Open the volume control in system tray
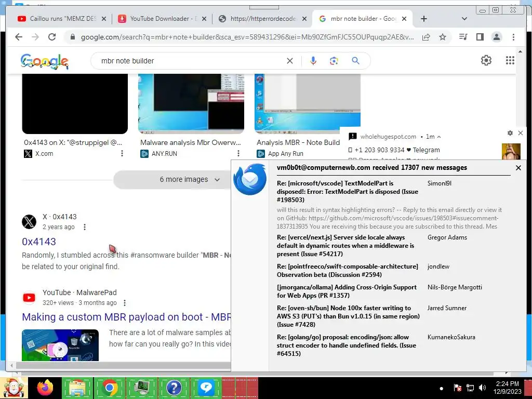 (x=482, y=388)
